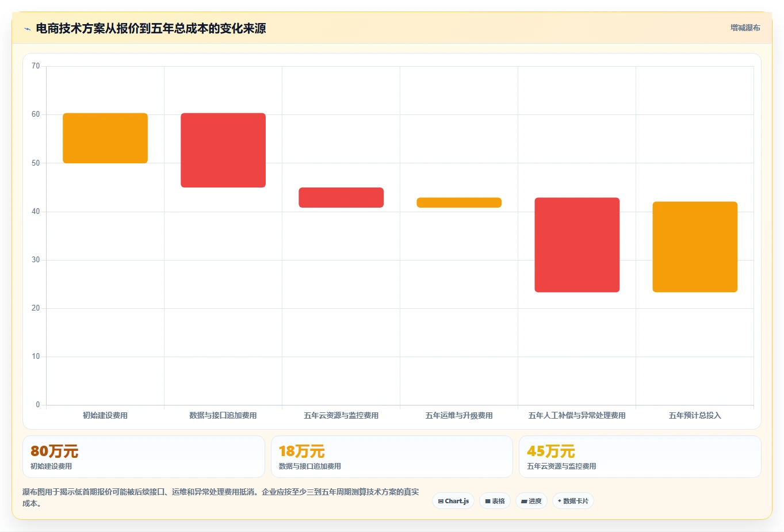Click the x-axis label 五年人工补偿与异常处理费用

[577, 415]
